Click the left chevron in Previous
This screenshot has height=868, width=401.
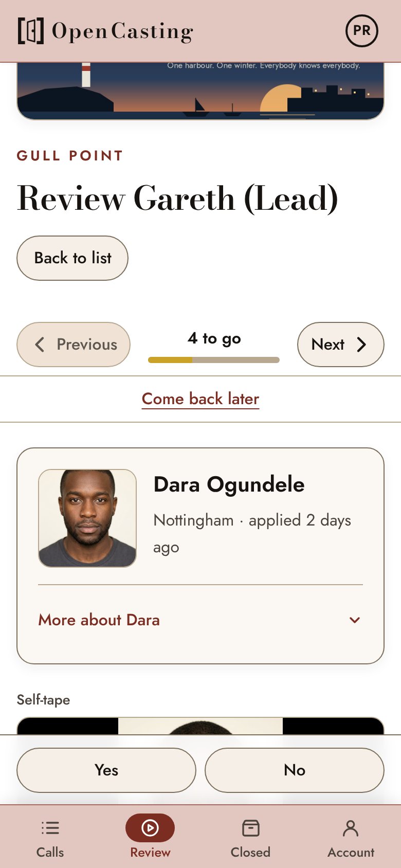(40, 345)
